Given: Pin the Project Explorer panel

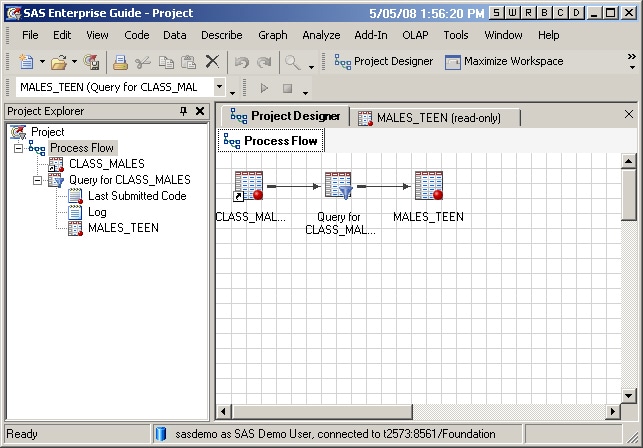Looking at the screenshot, I should (x=183, y=111).
